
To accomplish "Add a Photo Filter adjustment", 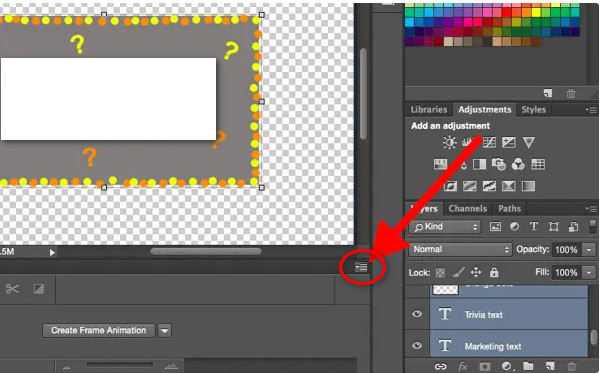I will (499, 164).
